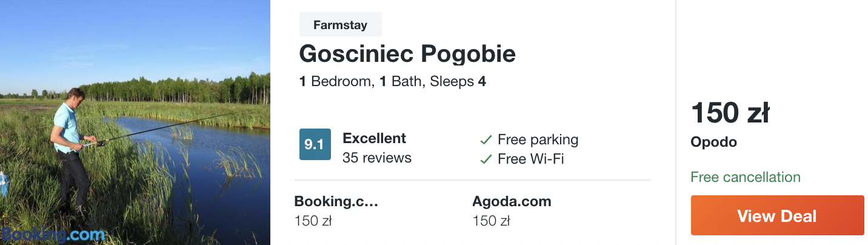Click the Free cancellation label
Screen dimensions: 868x245
[746, 177]
